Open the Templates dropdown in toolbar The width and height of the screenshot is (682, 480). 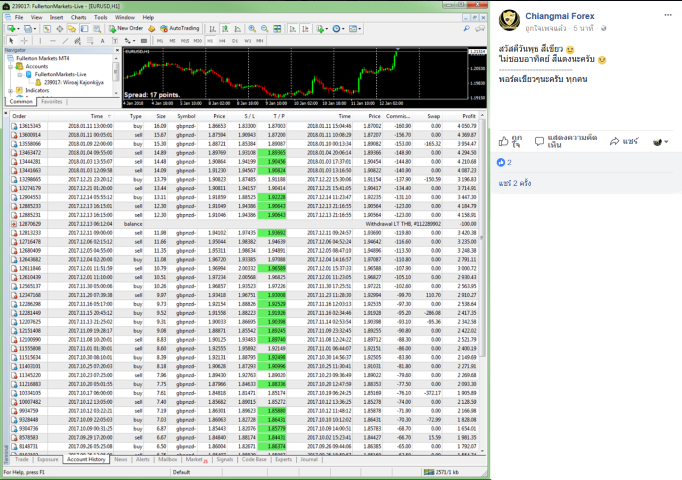tap(354, 29)
